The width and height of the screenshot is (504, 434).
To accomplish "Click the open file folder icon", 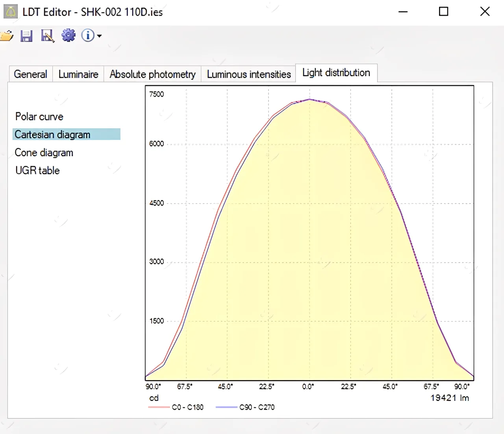I will (7, 36).
